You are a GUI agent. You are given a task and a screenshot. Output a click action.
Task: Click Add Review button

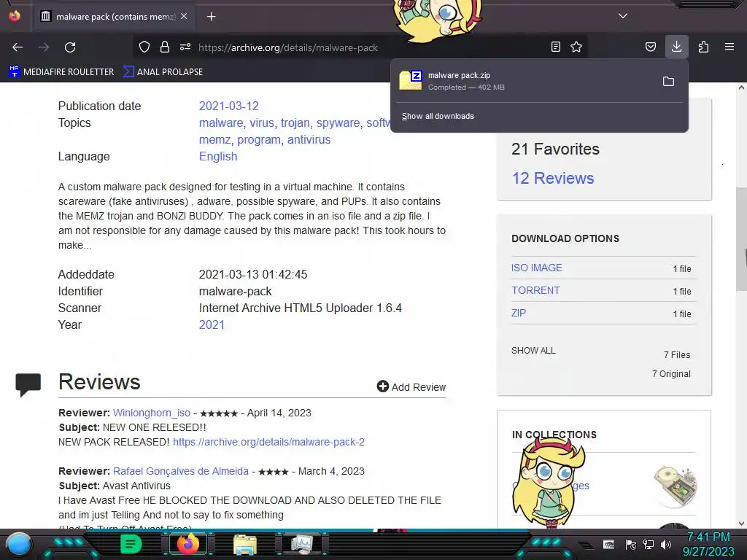click(x=411, y=386)
